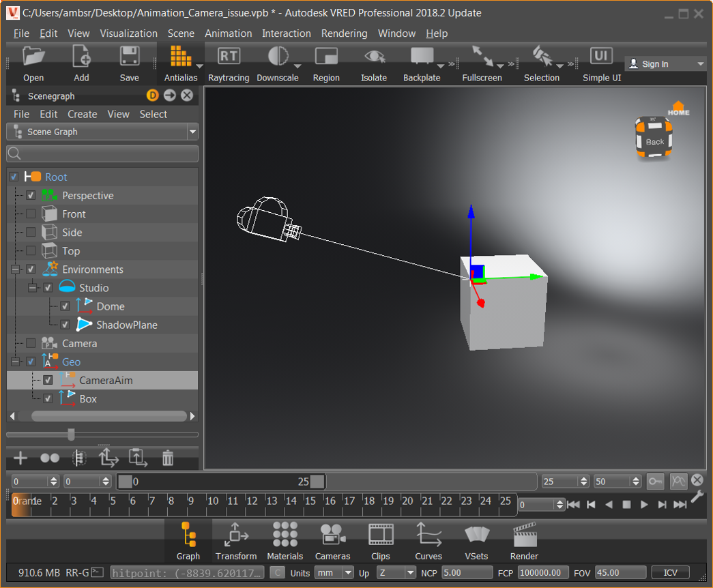Toggle the Antialias toolbar icon
Screen dimensions: 713x588
coord(180,57)
